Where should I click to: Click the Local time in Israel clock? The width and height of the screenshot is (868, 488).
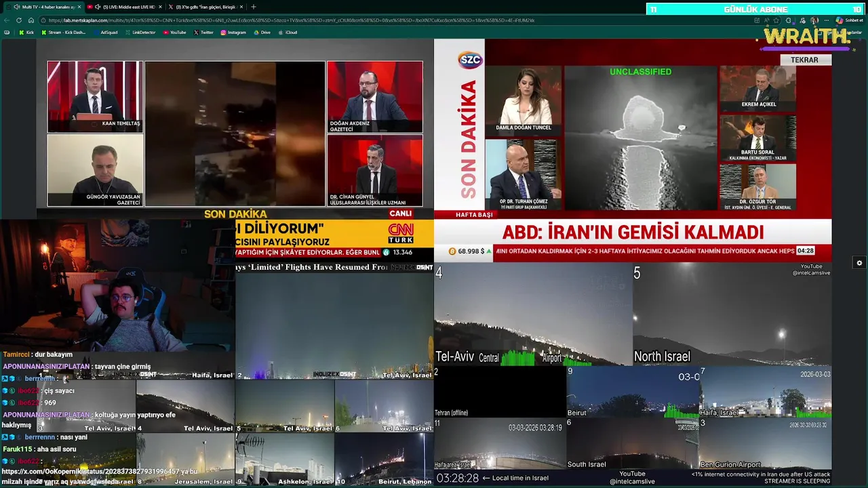click(x=493, y=478)
